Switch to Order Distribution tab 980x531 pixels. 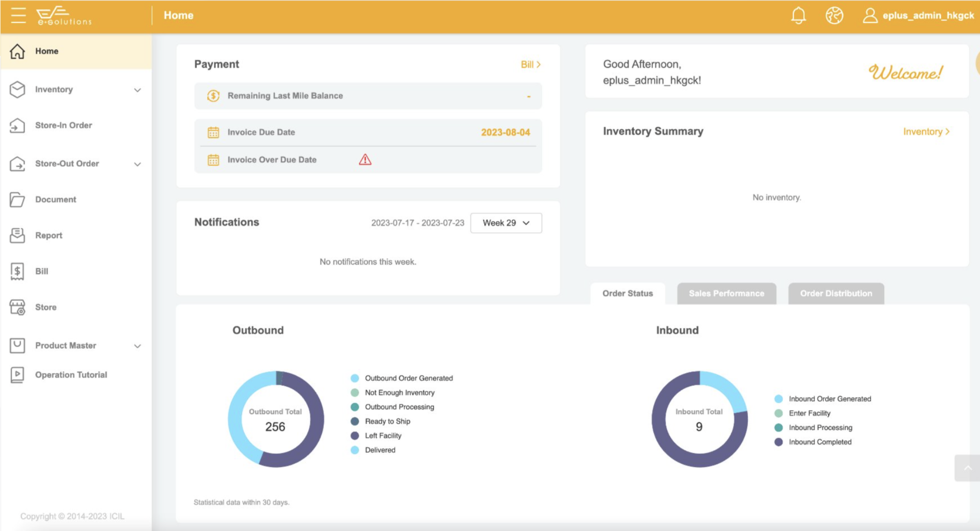(835, 293)
